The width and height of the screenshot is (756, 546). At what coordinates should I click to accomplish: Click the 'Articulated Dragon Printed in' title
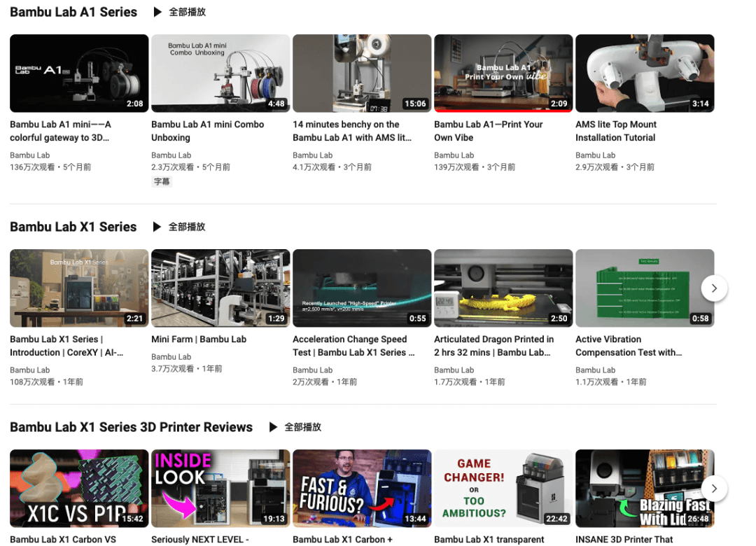pos(493,346)
